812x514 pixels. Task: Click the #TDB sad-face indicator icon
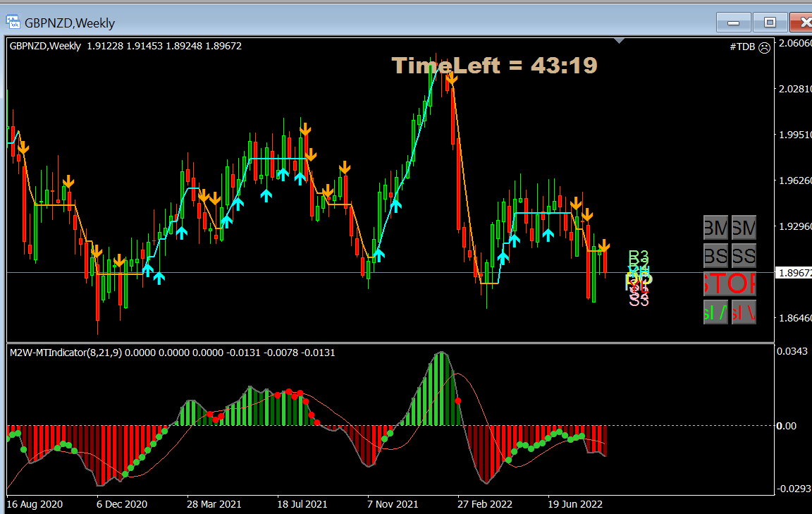coord(764,47)
